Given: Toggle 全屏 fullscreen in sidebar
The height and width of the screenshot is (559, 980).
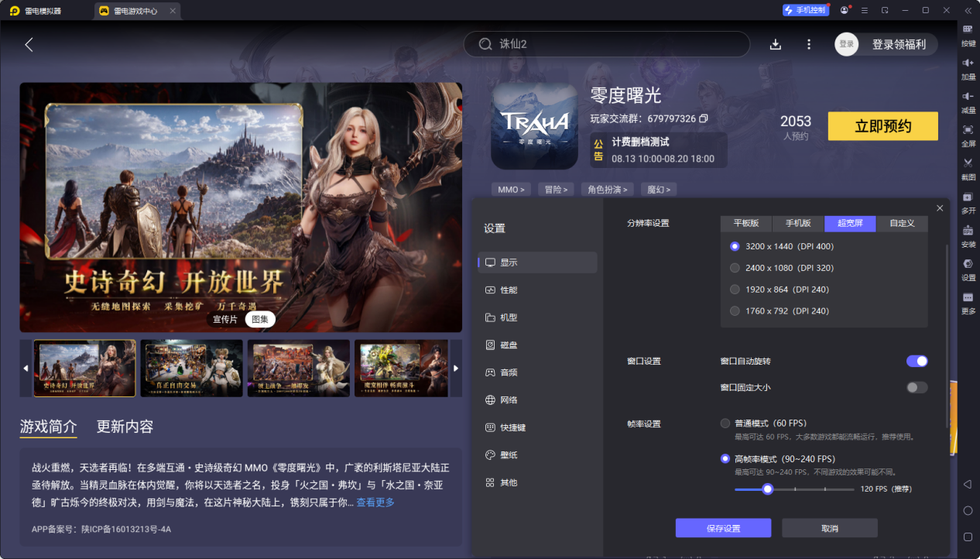Looking at the screenshot, I should point(968,135).
